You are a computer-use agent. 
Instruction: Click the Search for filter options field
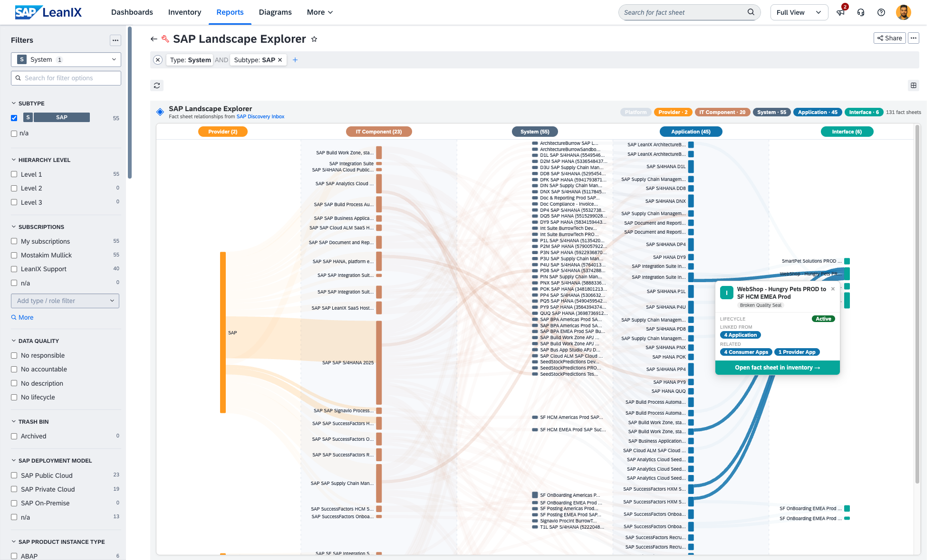click(x=66, y=78)
